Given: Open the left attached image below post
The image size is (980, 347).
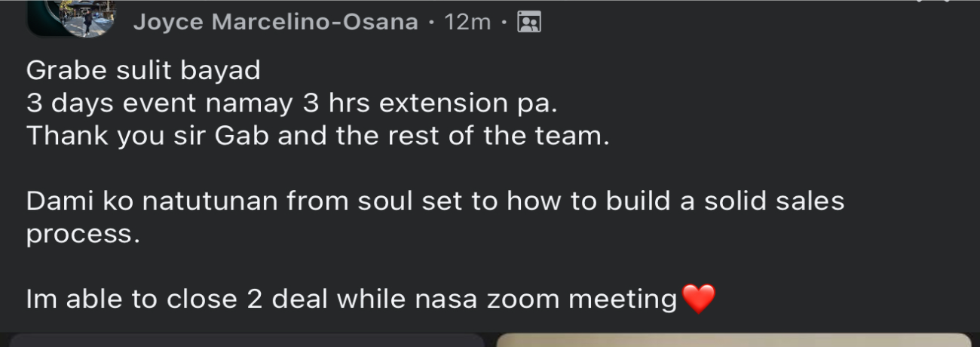Looking at the screenshot, I should (247, 340).
